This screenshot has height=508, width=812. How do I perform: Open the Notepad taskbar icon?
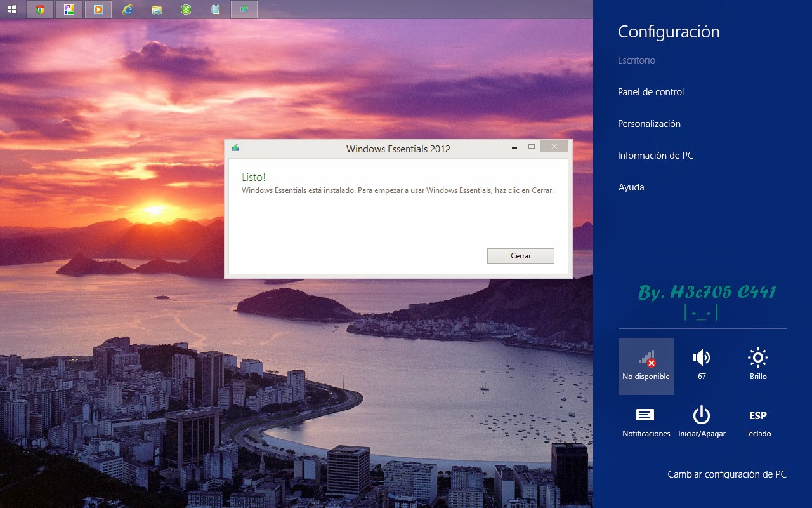pyautogui.click(x=215, y=10)
